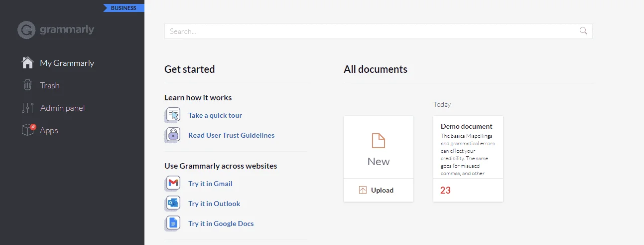The height and width of the screenshot is (245, 644).
Task: Click the Apps box icon with badge
Action: [28, 130]
